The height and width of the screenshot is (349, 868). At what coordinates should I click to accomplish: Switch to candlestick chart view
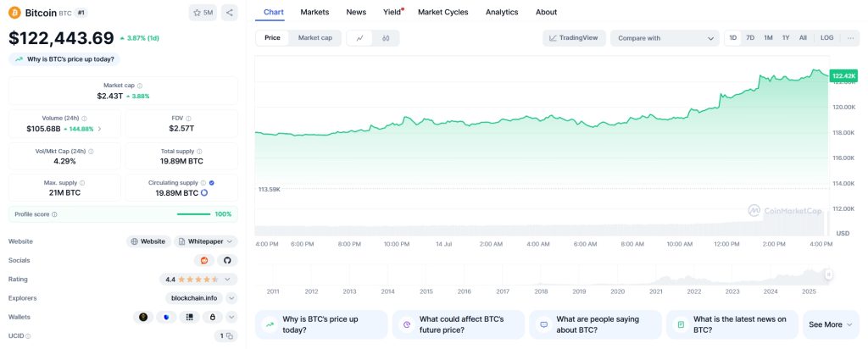386,38
